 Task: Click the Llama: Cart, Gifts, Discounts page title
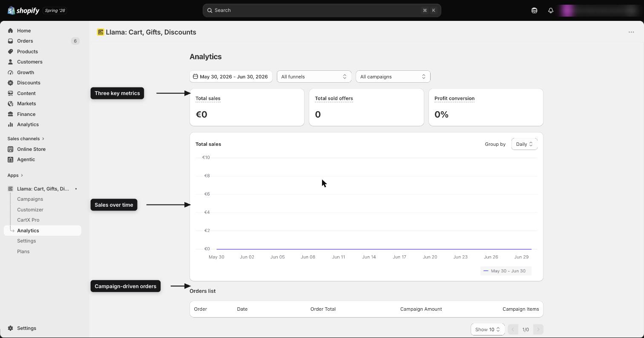point(151,32)
